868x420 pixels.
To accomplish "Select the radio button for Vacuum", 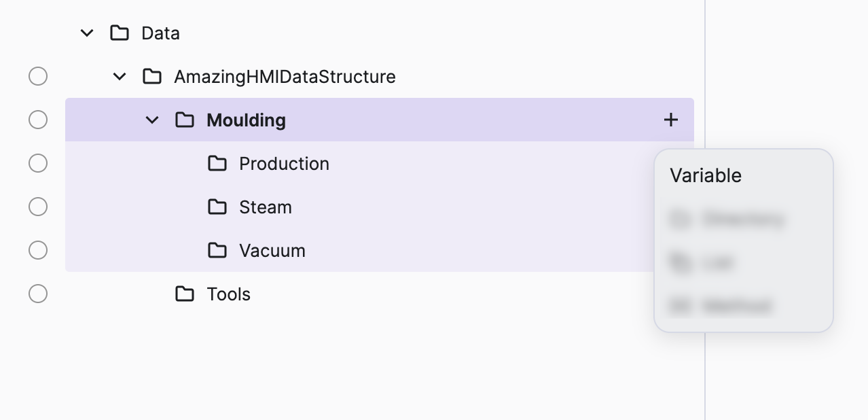I will point(38,251).
